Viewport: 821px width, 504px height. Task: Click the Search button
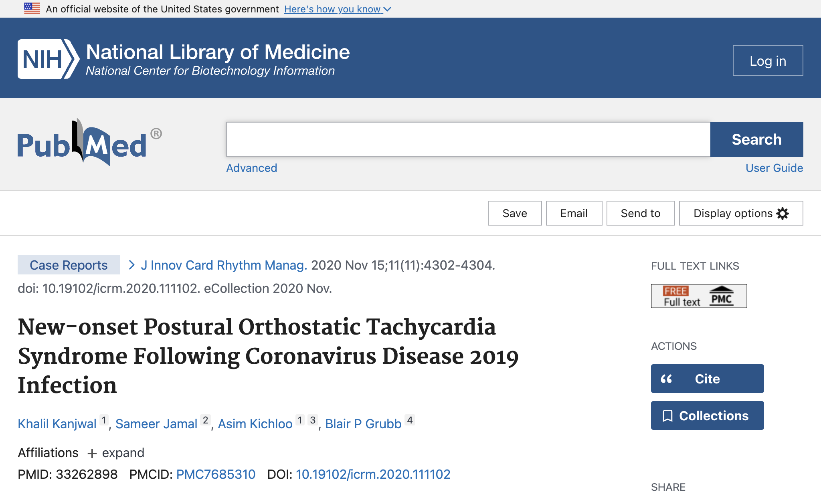pyautogui.click(x=756, y=139)
